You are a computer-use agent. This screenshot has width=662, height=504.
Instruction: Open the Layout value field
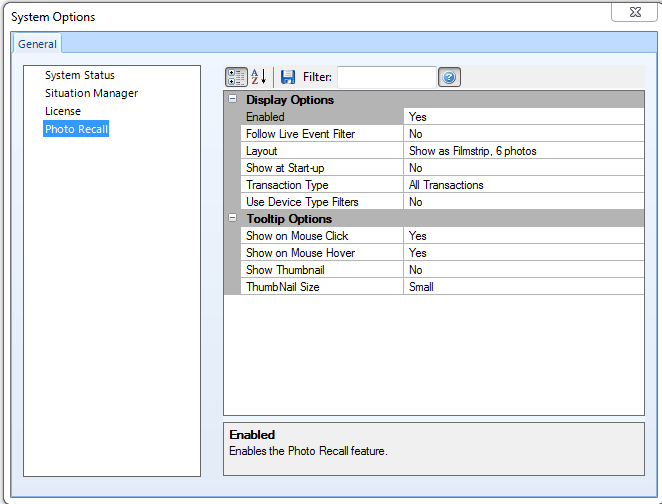tap(523, 151)
